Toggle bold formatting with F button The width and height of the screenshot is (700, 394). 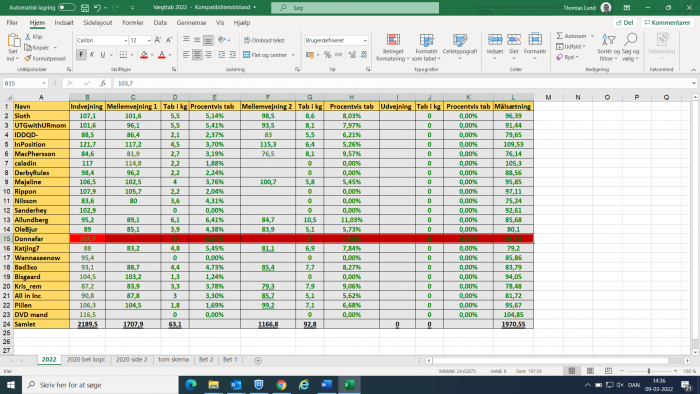coord(81,54)
